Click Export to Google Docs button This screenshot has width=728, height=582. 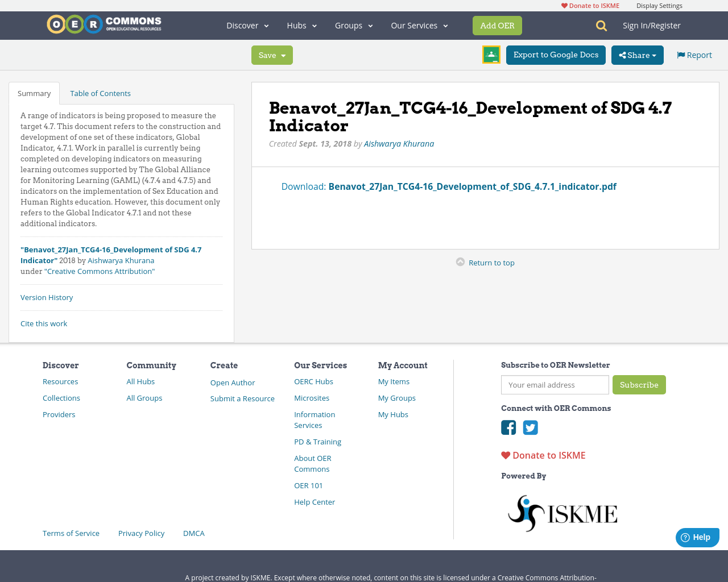[556, 55]
